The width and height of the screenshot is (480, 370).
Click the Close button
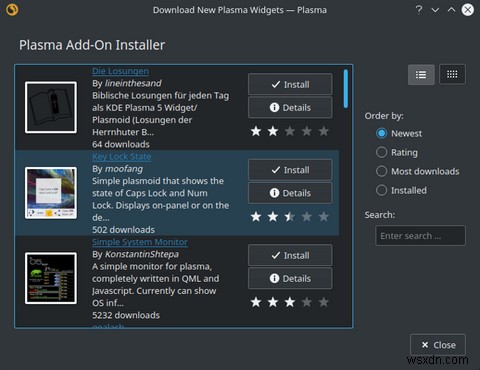coord(438,345)
